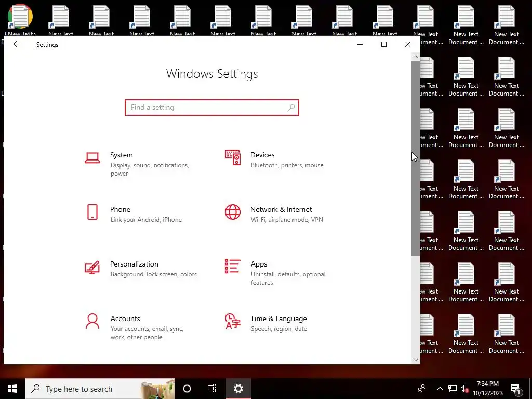Viewport: 532px width, 399px height.
Task: Open the Network & Internet globe icon
Action: 233,212
